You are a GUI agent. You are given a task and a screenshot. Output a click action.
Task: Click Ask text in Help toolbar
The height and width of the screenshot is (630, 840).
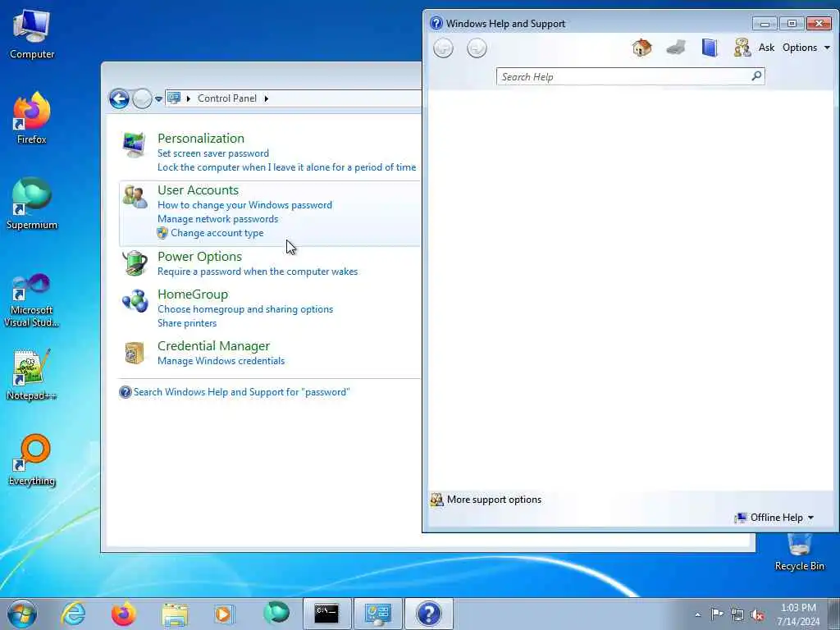766,48
